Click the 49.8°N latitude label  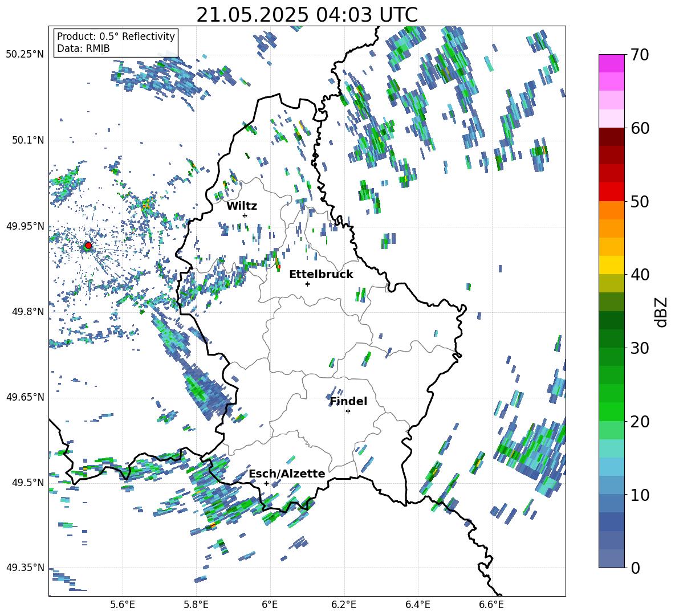[27, 312]
